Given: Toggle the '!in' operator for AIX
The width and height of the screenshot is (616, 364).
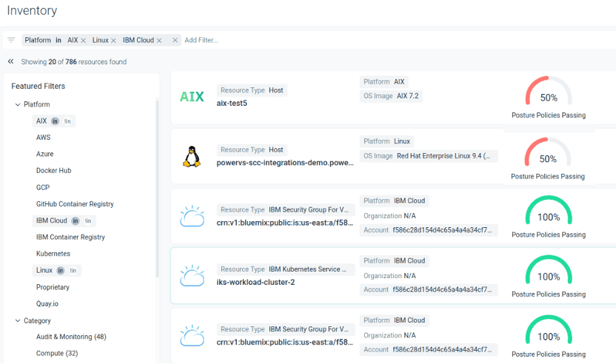Looking at the screenshot, I should [67, 121].
